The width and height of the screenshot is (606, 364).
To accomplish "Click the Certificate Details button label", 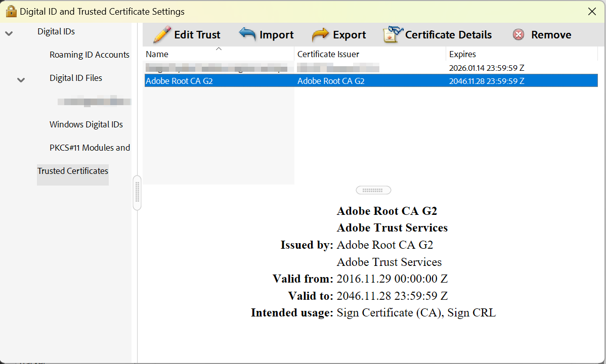I will coord(448,34).
